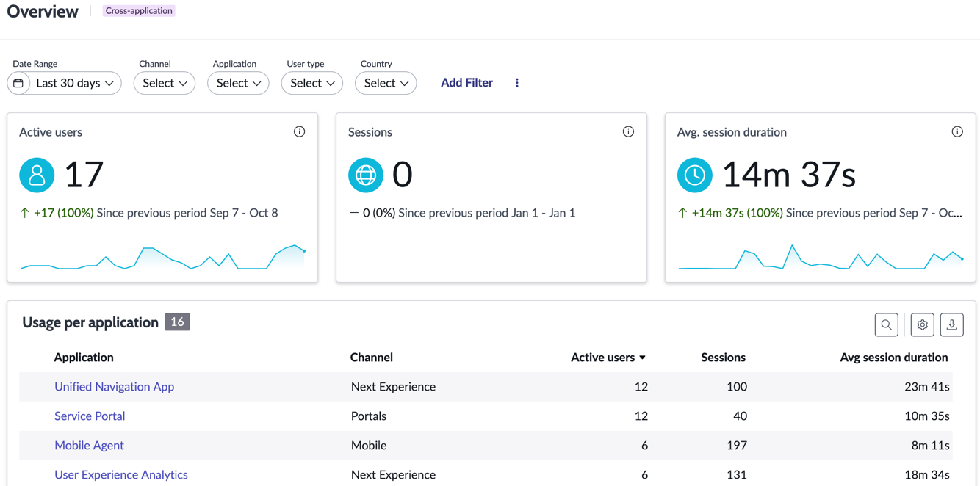
Task: Click the +14m 37s (100%) change text
Action: pyautogui.click(x=738, y=213)
